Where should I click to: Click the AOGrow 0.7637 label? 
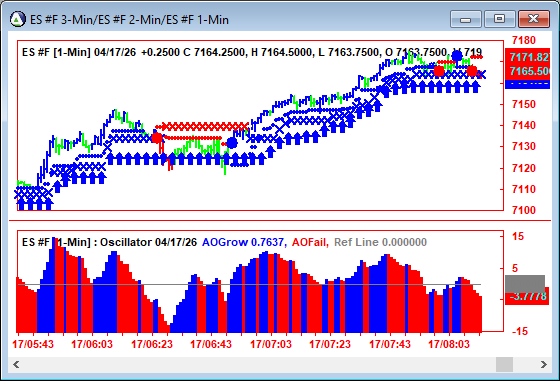pyautogui.click(x=244, y=242)
